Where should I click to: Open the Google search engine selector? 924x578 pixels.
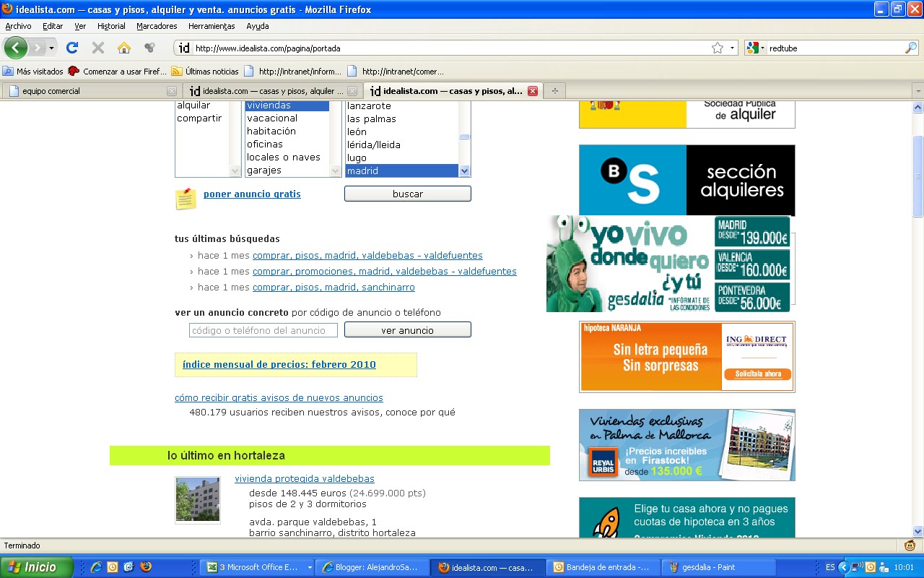756,48
